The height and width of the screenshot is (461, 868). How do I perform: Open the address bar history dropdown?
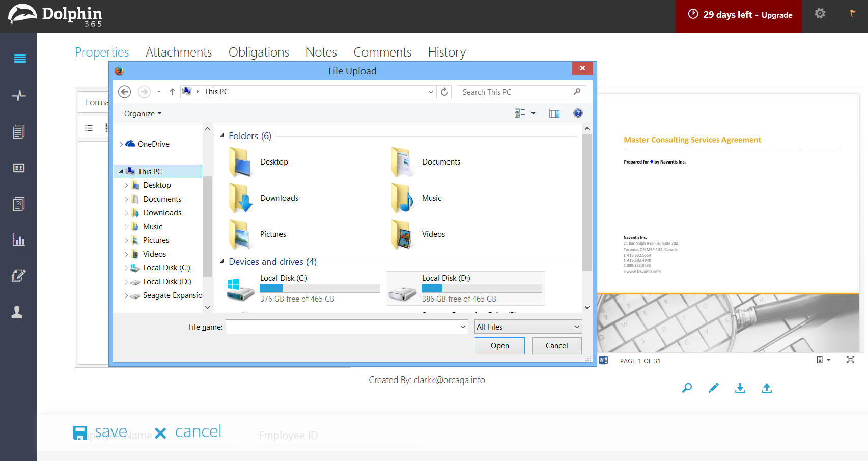tap(431, 92)
